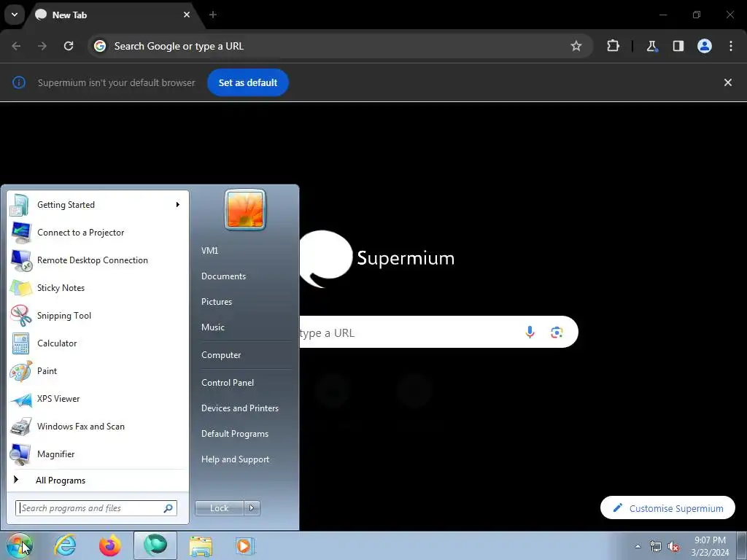
Task: Launch XPS Viewer
Action: coord(98,399)
